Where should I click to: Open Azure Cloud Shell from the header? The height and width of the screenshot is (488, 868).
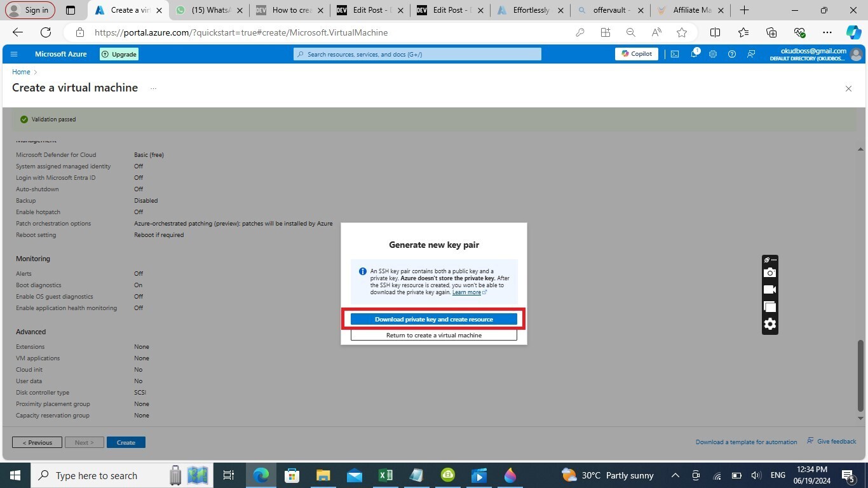[675, 54]
